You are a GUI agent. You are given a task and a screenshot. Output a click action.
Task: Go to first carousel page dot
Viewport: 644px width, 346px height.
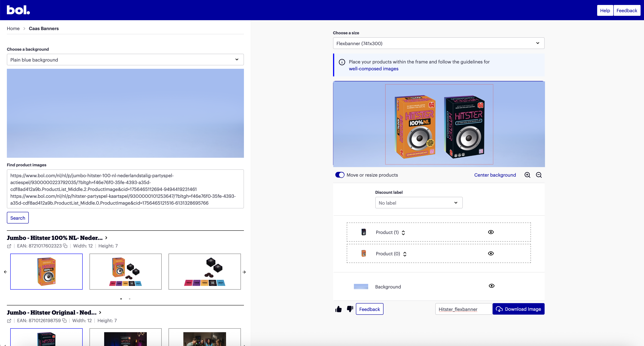[121, 299]
